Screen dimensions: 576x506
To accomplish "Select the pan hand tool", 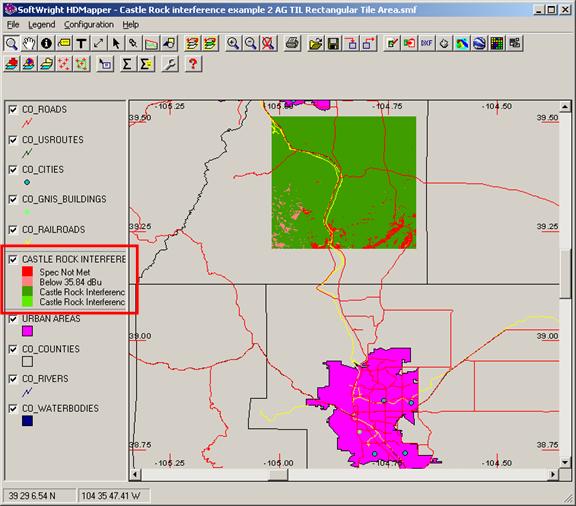I will (x=29, y=43).
